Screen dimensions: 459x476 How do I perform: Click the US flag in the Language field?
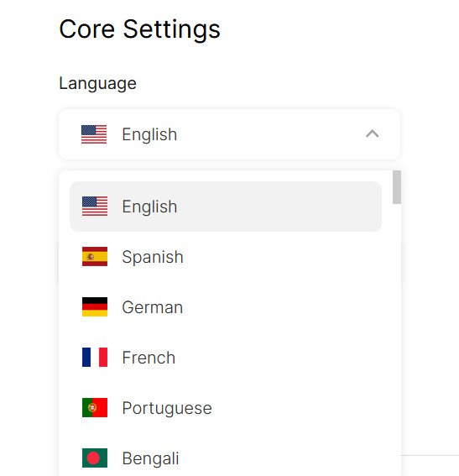click(94, 134)
